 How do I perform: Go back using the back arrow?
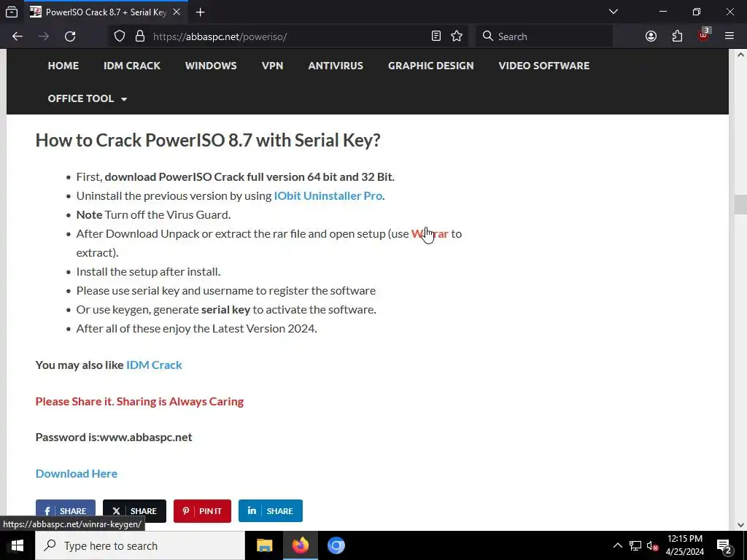[18, 36]
